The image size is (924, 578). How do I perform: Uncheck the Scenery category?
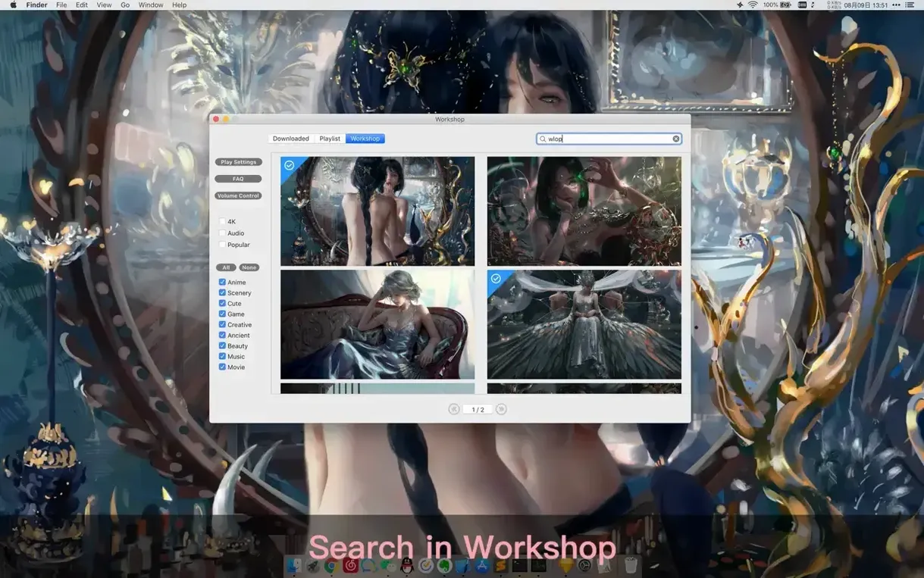tap(222, 293)
